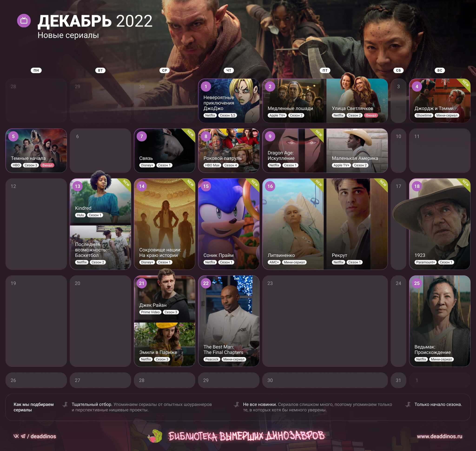Click Paramount+ tag on 1923 card
This screenshot has width=476, height=451.
(425, 262)
